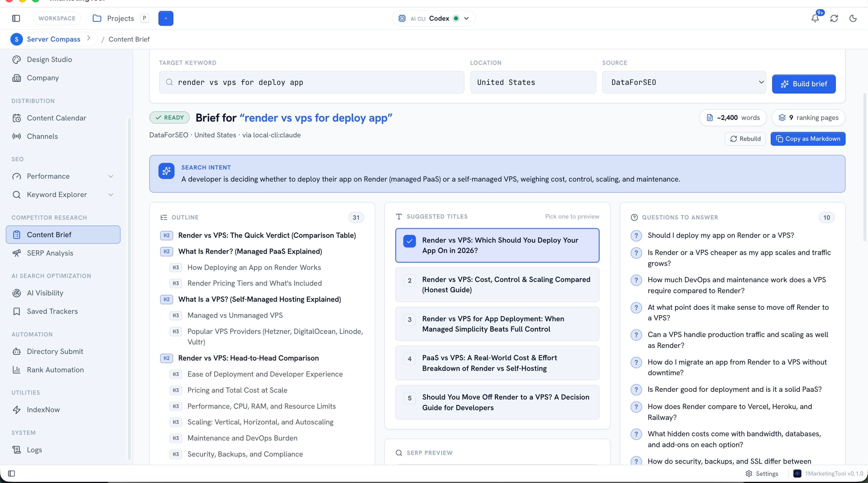Click the Outline count badge 31

[x=356, y=217]
